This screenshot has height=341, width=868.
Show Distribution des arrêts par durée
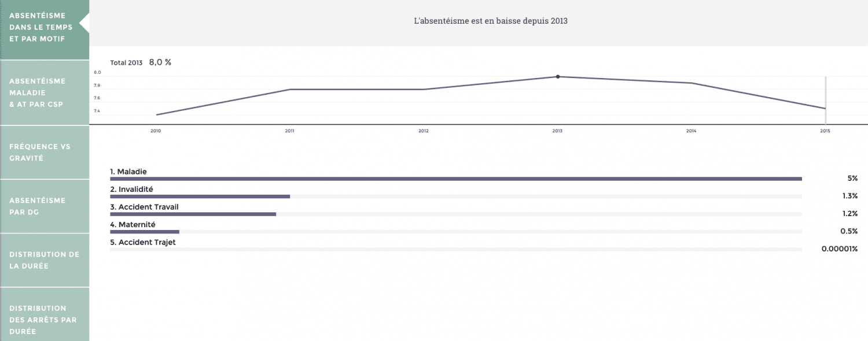(x=44, y=320)
